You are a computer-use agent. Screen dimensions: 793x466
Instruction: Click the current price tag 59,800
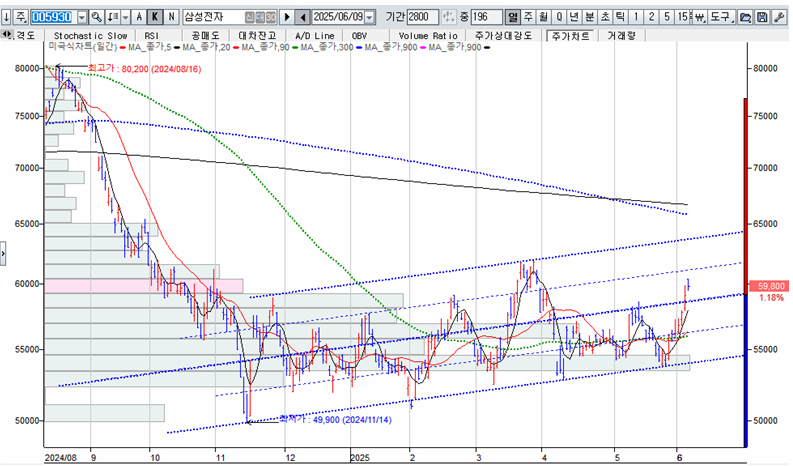point(771,286)
